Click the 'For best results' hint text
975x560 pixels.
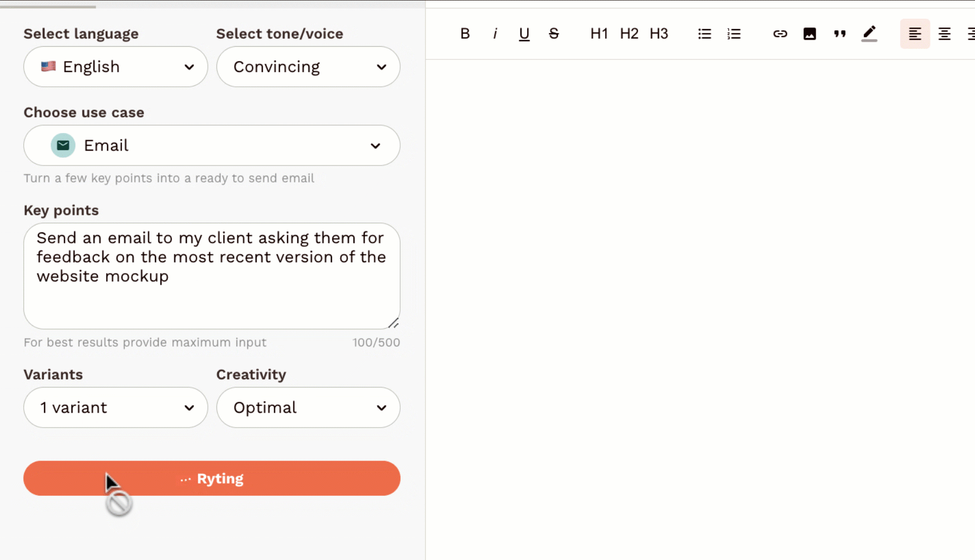[145, 342]
